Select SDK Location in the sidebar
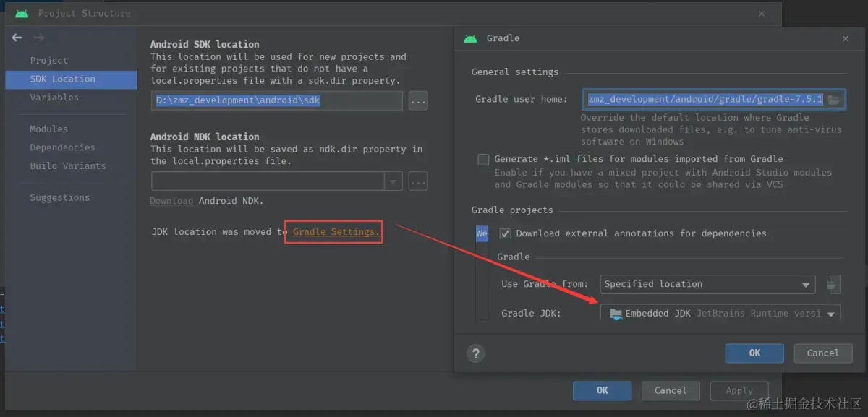Viewport: 868px width, 417px height. coord(71,79)
